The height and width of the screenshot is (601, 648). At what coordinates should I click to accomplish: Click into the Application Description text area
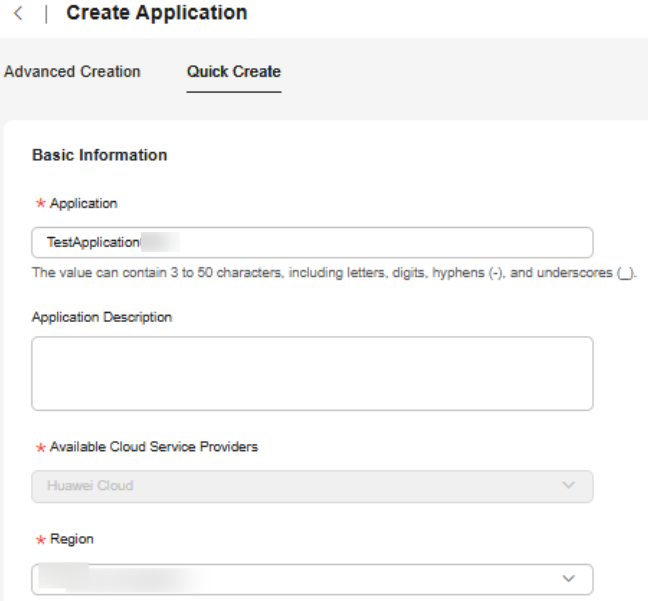click(x=312, y=373)
